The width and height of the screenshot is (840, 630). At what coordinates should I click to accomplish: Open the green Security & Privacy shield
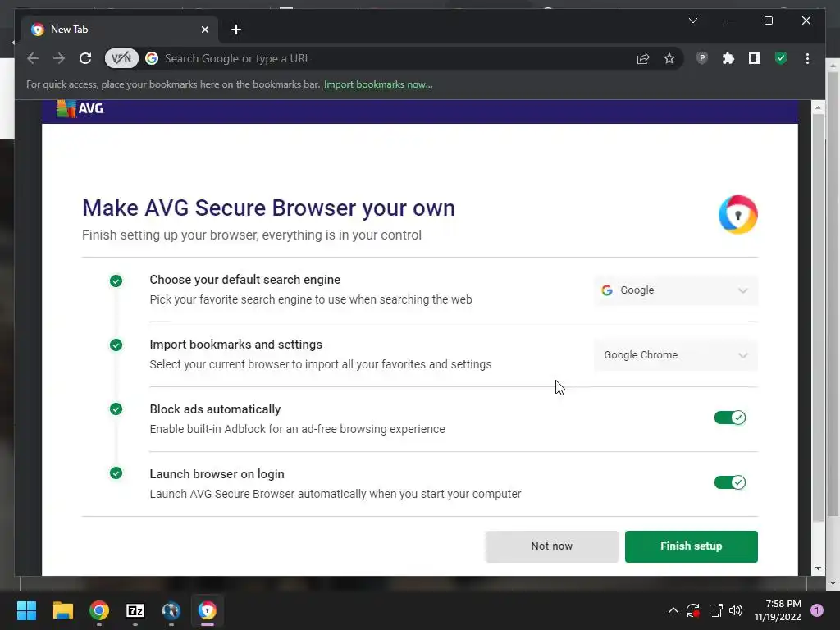point(781,58)
